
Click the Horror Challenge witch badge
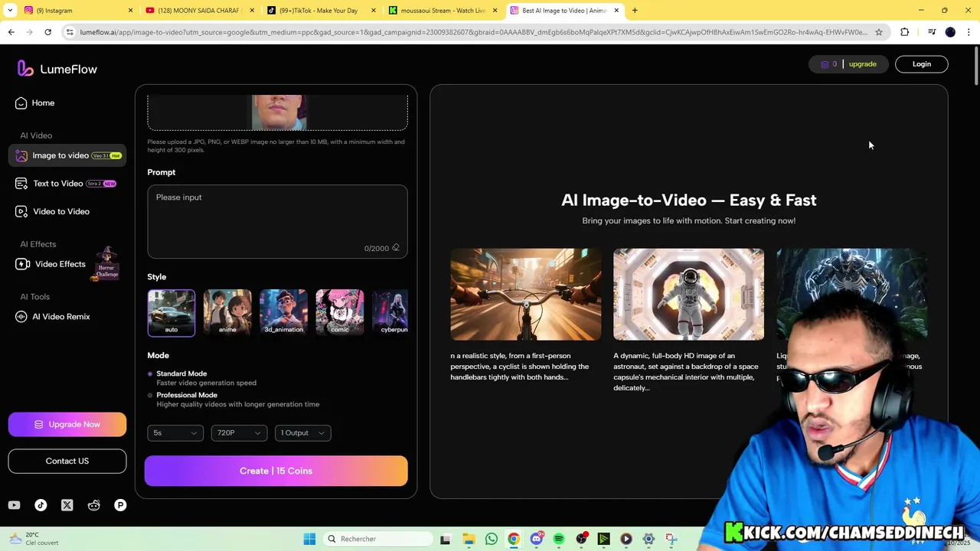(x=106, y=265)
